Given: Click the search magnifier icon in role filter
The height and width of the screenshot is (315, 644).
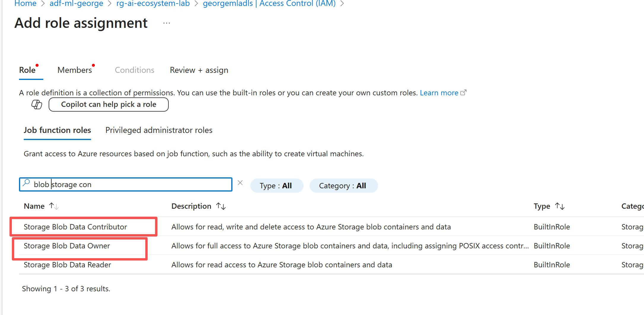Looking at the screenshot, I should [26, 183].
